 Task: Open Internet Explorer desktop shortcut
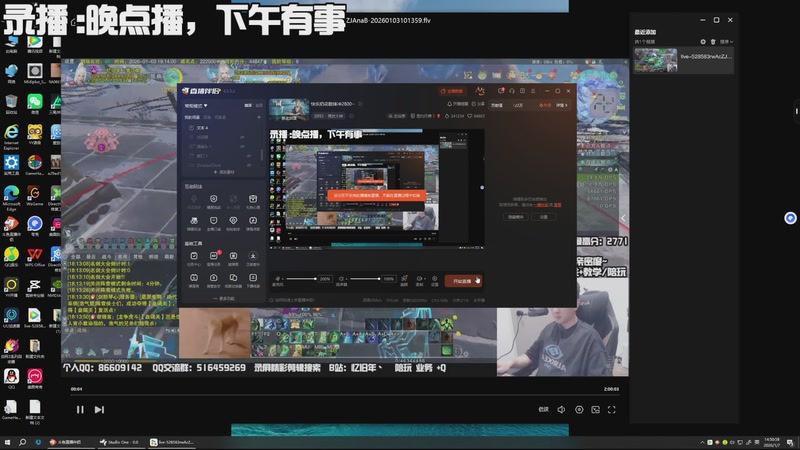[x=11, y=135]
